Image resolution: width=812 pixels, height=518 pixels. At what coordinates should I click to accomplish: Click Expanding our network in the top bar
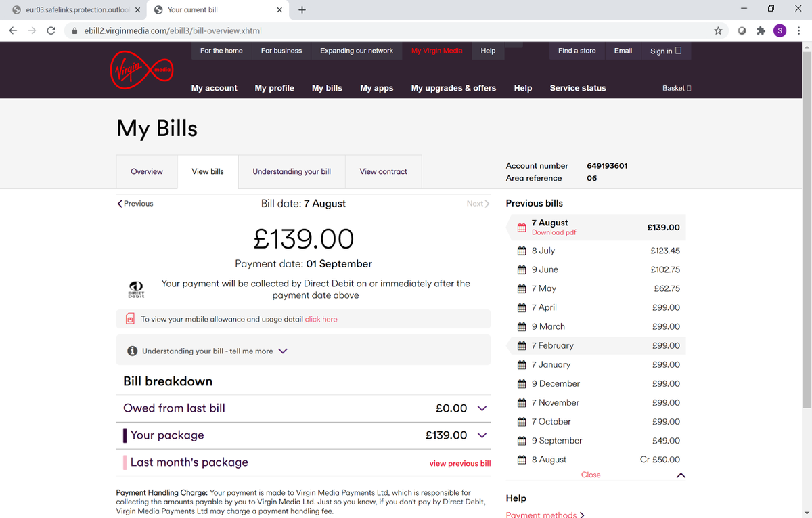point(357,51)
